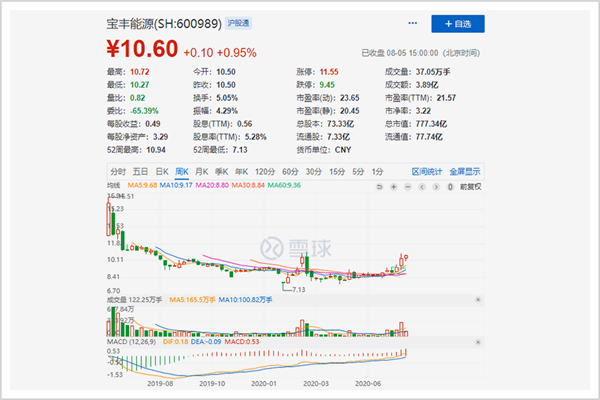Click the chart scale toggle icon before 前复权

pos(450,187)
